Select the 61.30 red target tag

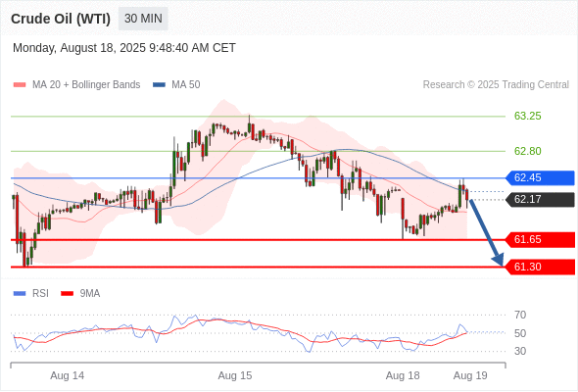click(x=540, y=267)
